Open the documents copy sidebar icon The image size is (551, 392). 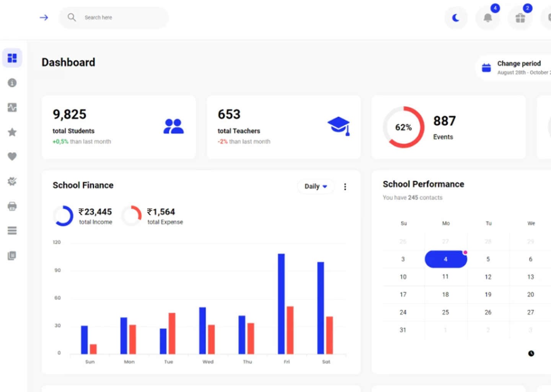coord(12,256)
